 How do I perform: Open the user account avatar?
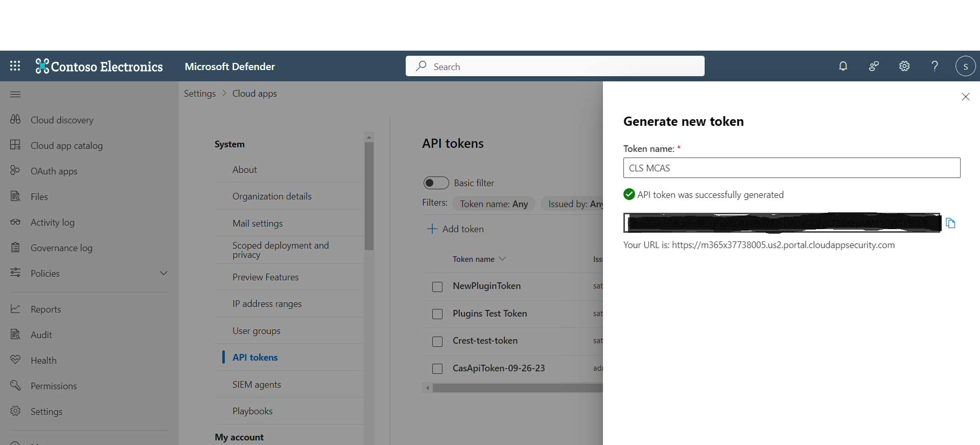pos(965,66)
